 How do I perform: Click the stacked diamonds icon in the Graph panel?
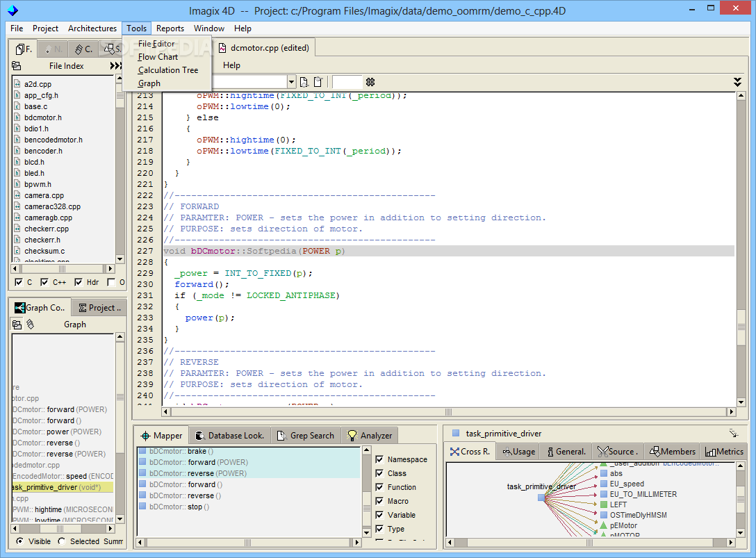pyautogui.click(x=31, y=324)
